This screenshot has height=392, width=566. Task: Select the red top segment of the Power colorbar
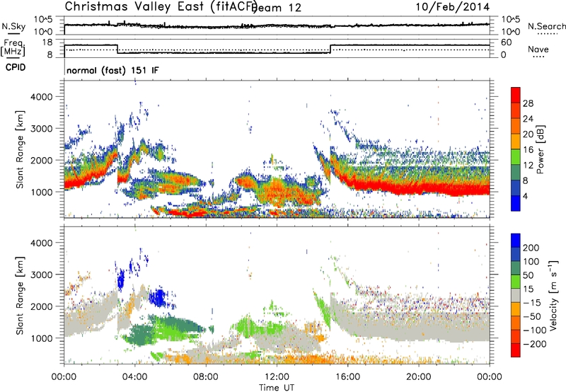pyautogui.click(x=516, y=96)
